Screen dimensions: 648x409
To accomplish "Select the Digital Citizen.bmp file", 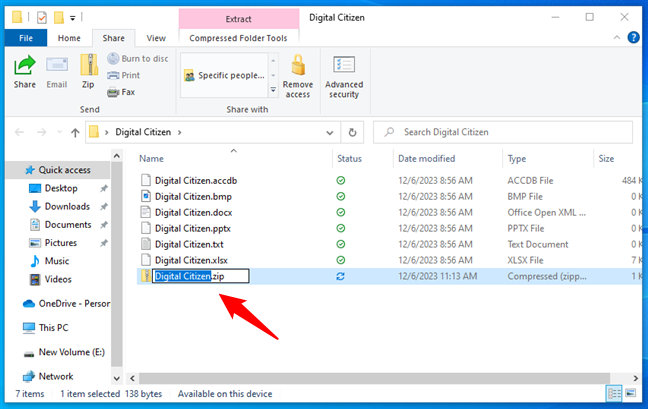I will point(193,197).
